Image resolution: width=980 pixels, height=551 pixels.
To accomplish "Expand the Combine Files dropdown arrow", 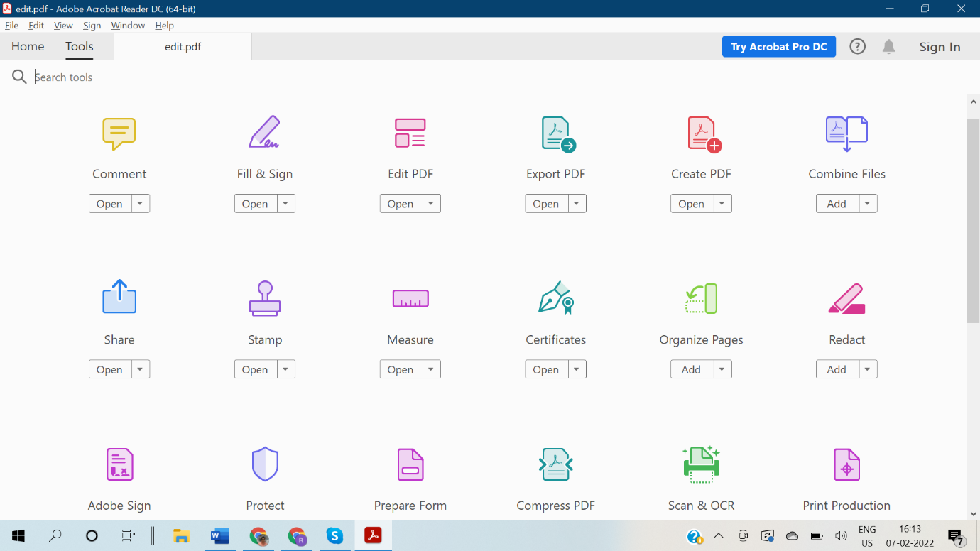I will [x=868, y=204].
